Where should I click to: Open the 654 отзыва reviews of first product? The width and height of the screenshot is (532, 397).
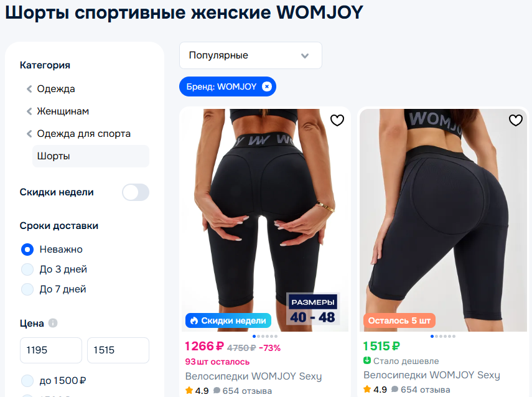coord(247,391)
